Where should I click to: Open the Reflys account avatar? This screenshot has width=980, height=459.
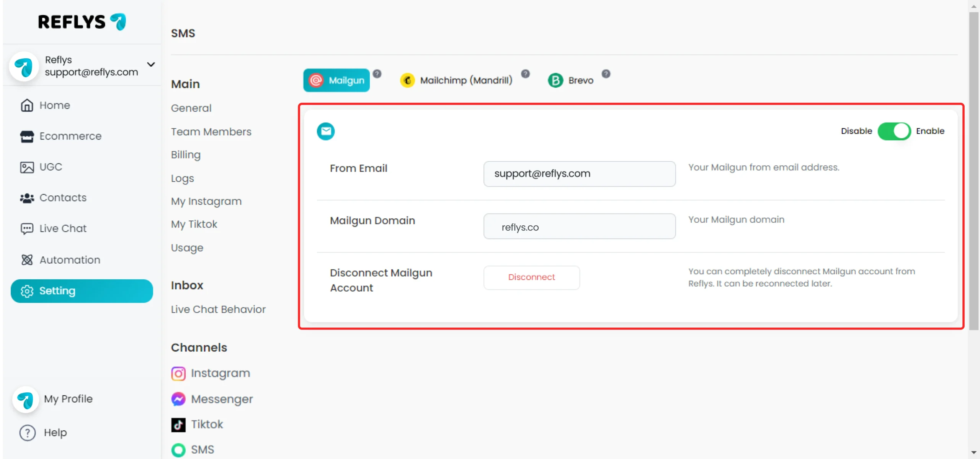24,66
